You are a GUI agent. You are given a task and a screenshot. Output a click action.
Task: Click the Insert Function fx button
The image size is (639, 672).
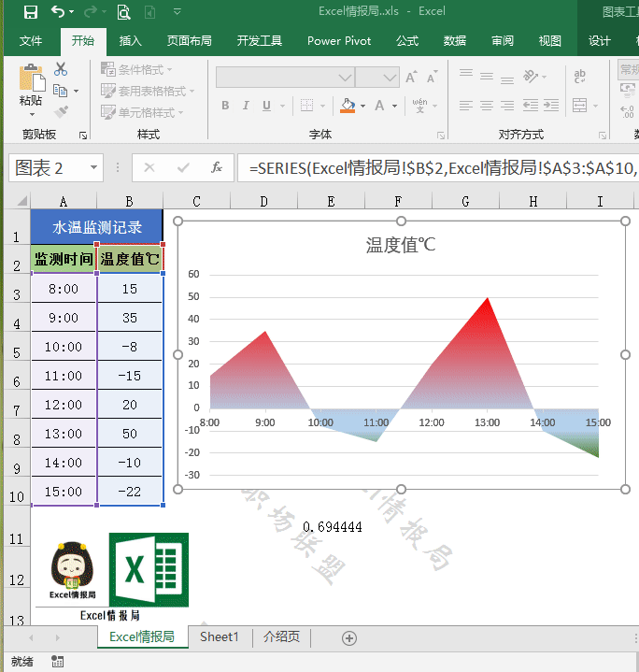[217, 167]
